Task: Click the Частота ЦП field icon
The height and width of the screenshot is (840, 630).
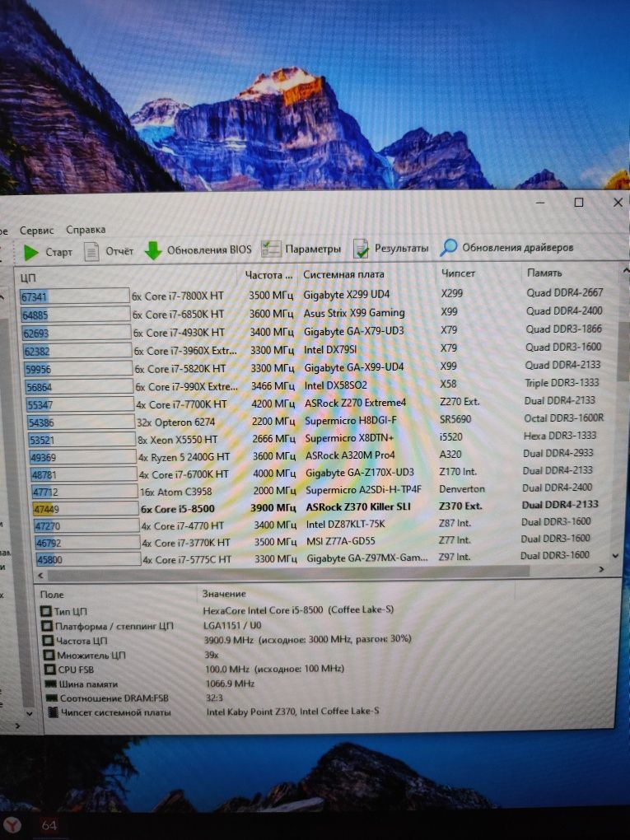Action: tap(49, 640)
